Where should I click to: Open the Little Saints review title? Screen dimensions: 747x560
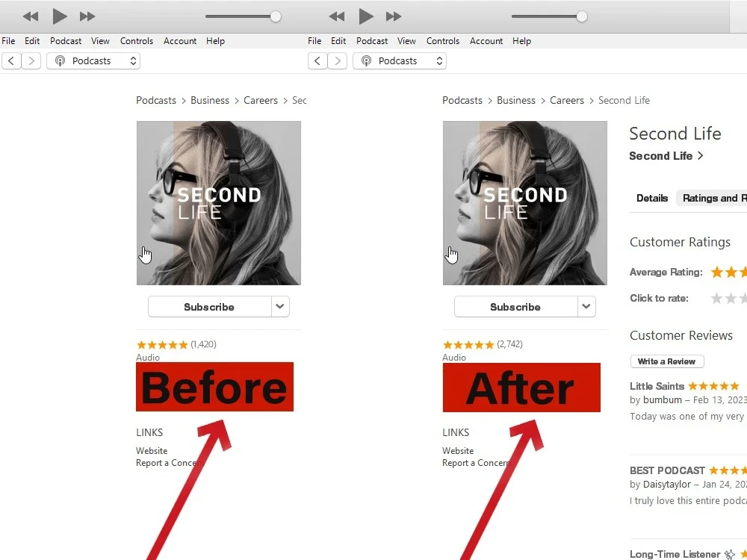pos(657,386)
